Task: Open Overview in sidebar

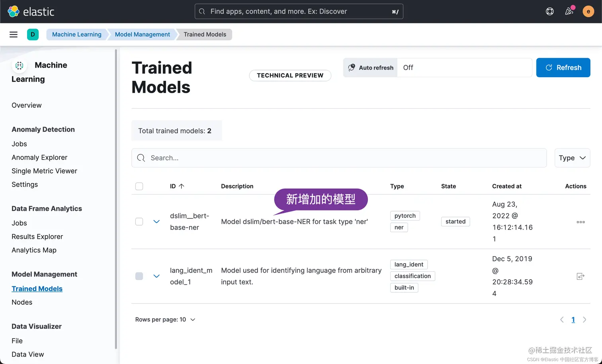Action: point(27,105)
